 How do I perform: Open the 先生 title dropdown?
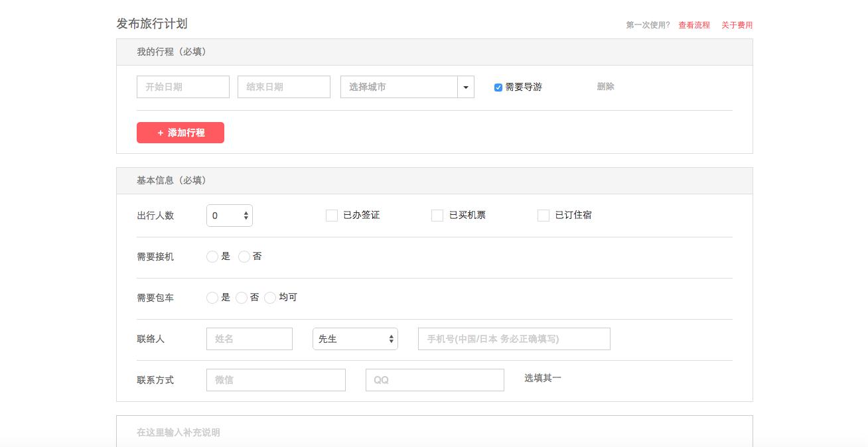[x=355, y=339]
